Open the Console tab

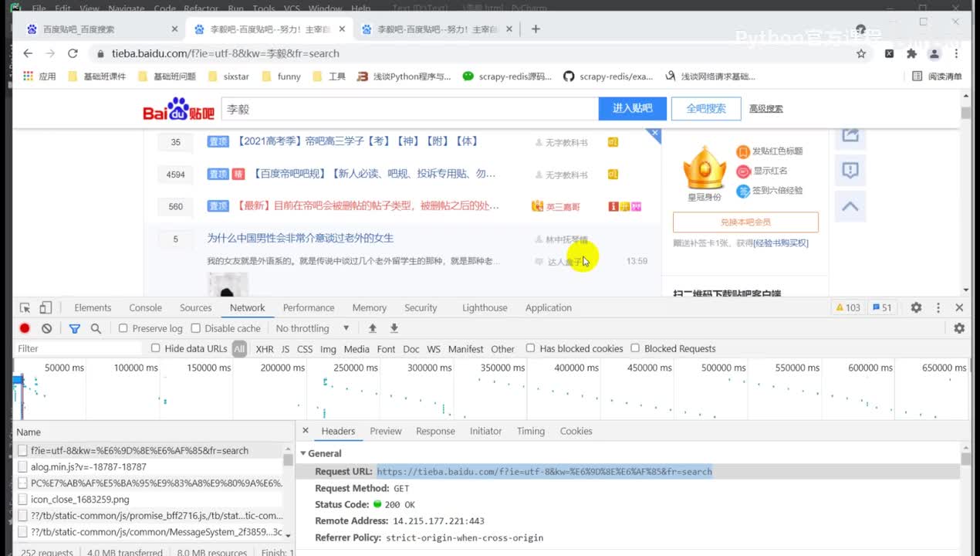(146, 307)
